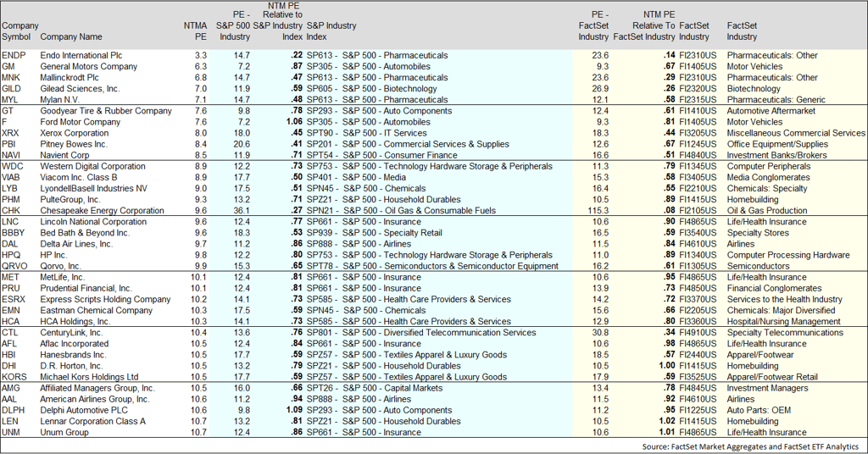Click Affiliated Managers Group, Inc. name
868x454 pixels.
97,388
